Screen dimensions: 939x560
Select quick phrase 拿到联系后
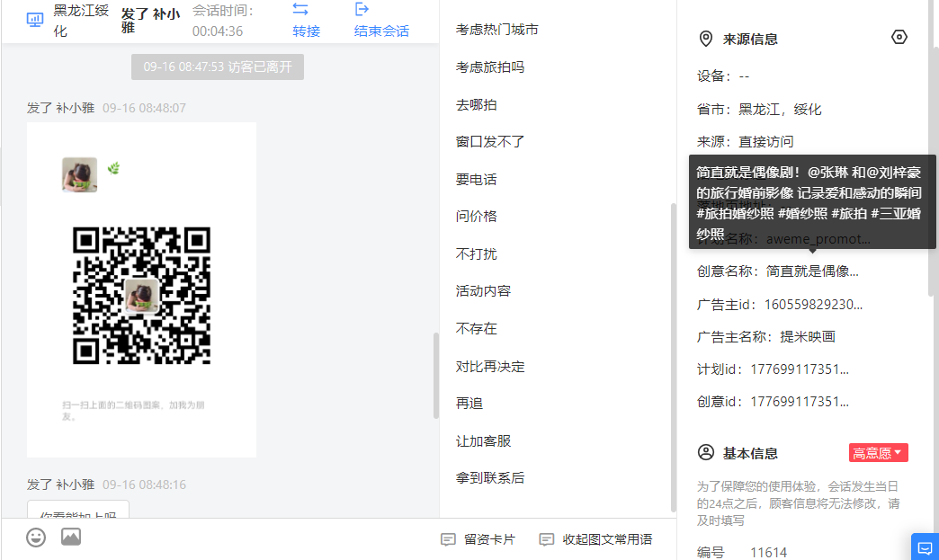click(x=490, y=478)
